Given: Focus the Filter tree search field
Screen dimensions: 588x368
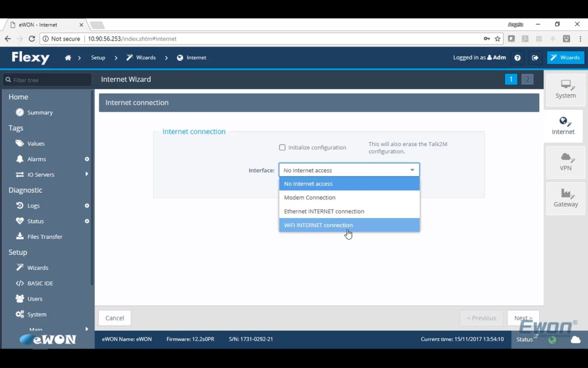Looking at the screenshot, I should [x=47, y=80].
